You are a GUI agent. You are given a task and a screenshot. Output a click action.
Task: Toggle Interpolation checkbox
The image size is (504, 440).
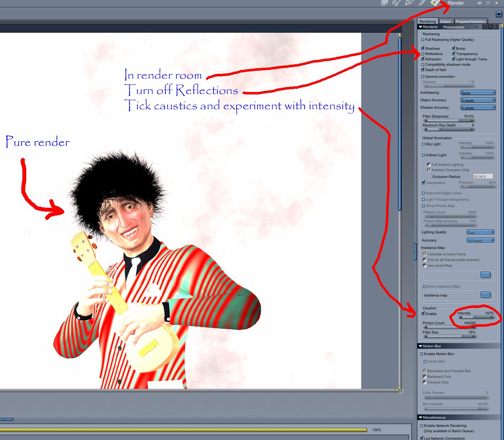[423, 183]
